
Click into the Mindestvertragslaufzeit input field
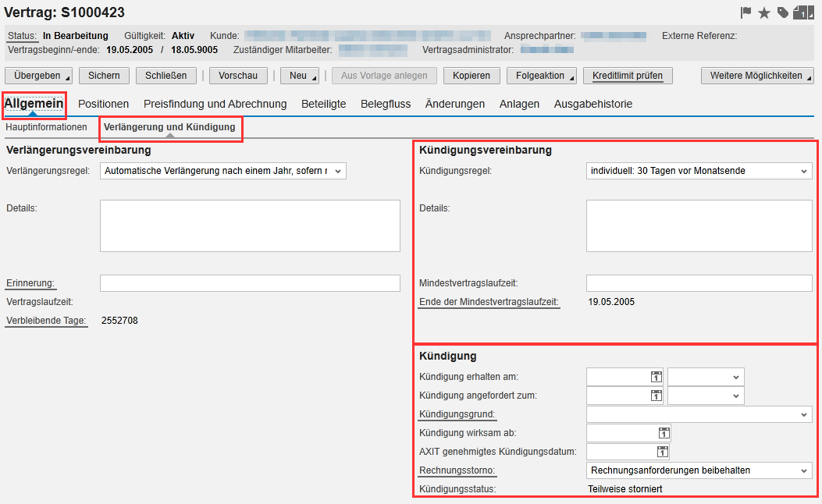(699, 283)
